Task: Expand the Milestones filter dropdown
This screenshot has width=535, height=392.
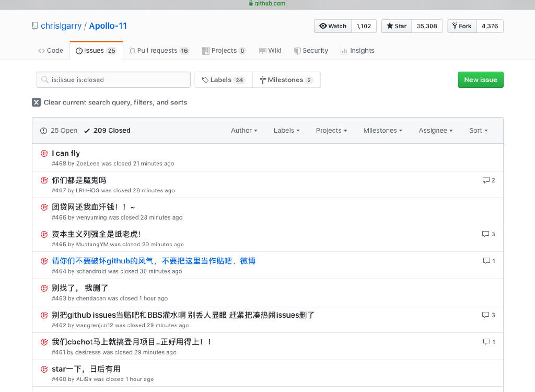Action: (383, 131)
